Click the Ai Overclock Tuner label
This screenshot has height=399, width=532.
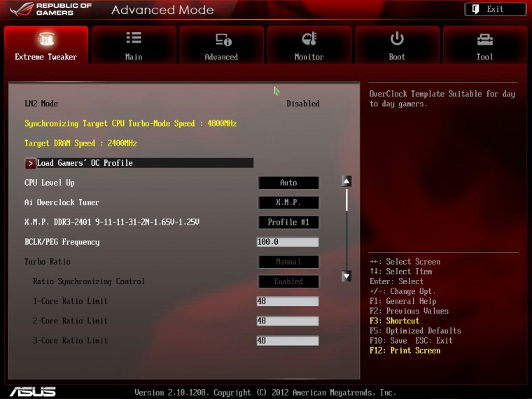(x=62, y=202)
